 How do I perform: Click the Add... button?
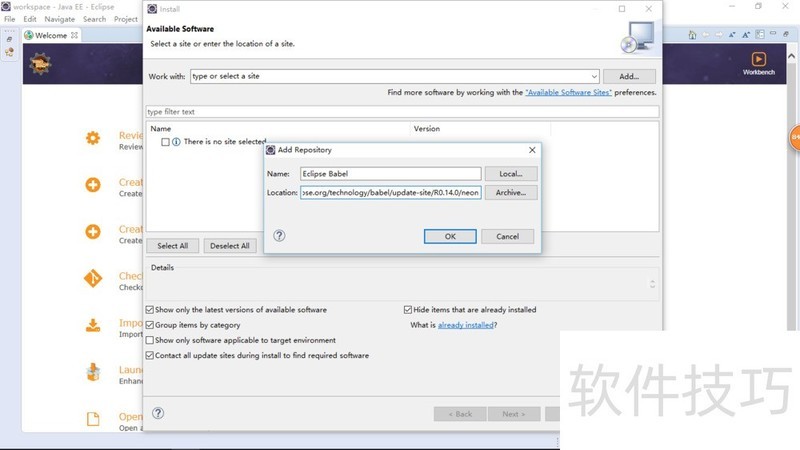[629, 76]
